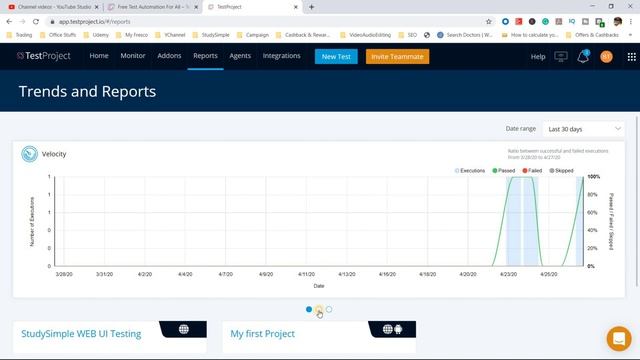Open the Help link
The image size is (640, 360).
538,57
